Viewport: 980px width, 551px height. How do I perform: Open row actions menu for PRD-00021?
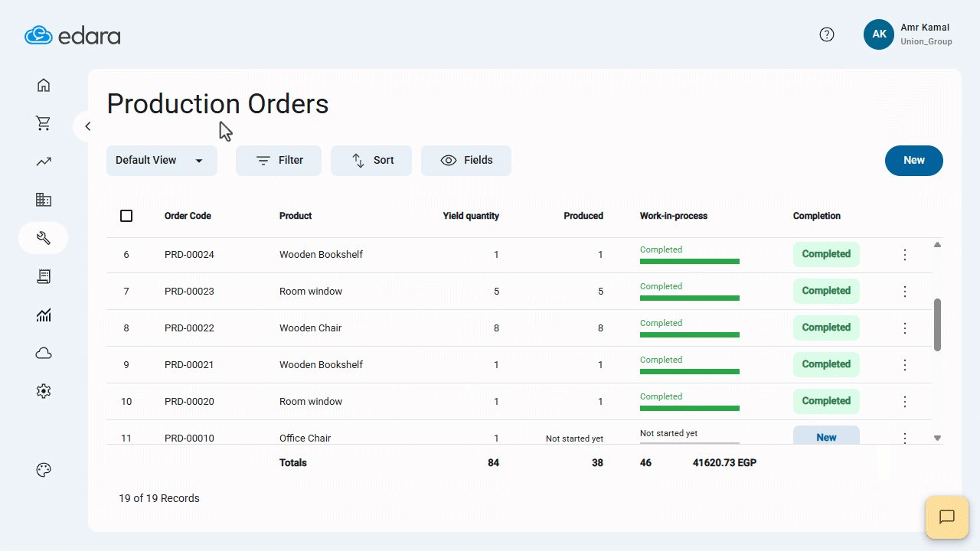pos(905,365)
